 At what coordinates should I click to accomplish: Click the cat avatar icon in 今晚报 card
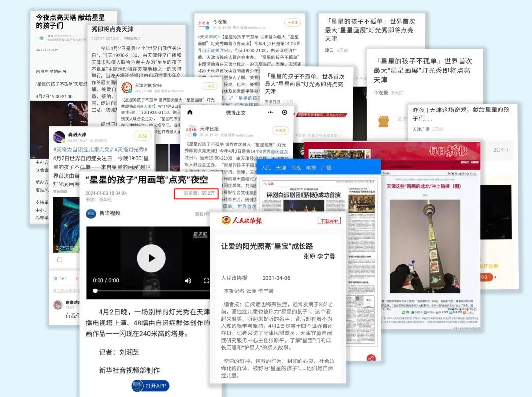click(383, 121)
